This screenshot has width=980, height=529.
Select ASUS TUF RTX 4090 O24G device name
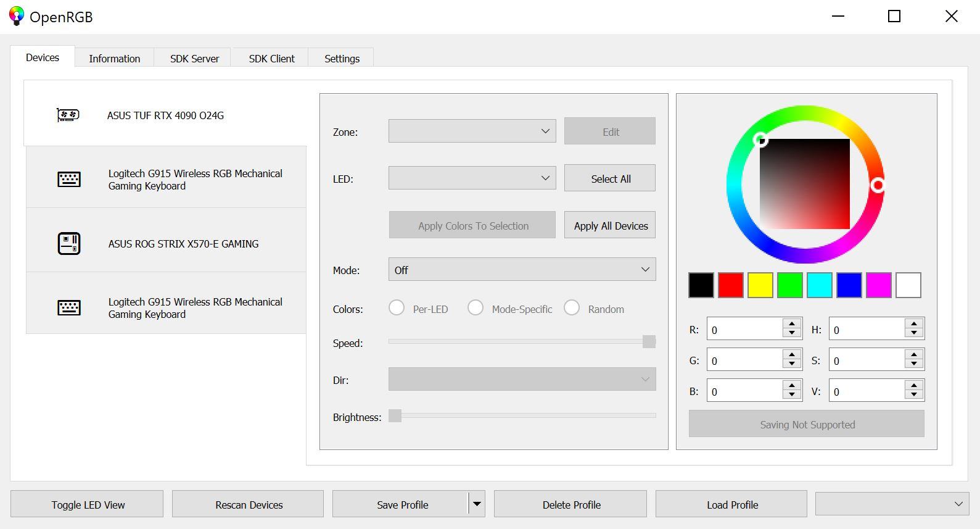(x=165, y=115)
